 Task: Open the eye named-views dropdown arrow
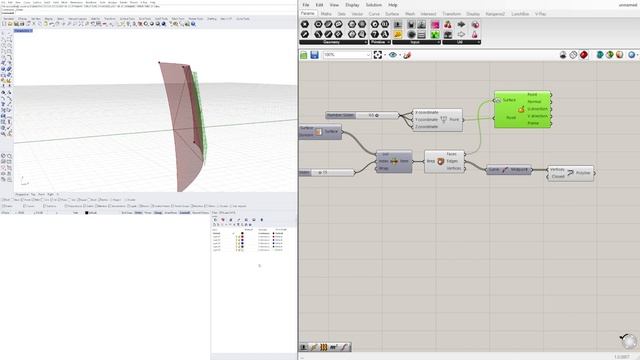[x=400, y=55]
